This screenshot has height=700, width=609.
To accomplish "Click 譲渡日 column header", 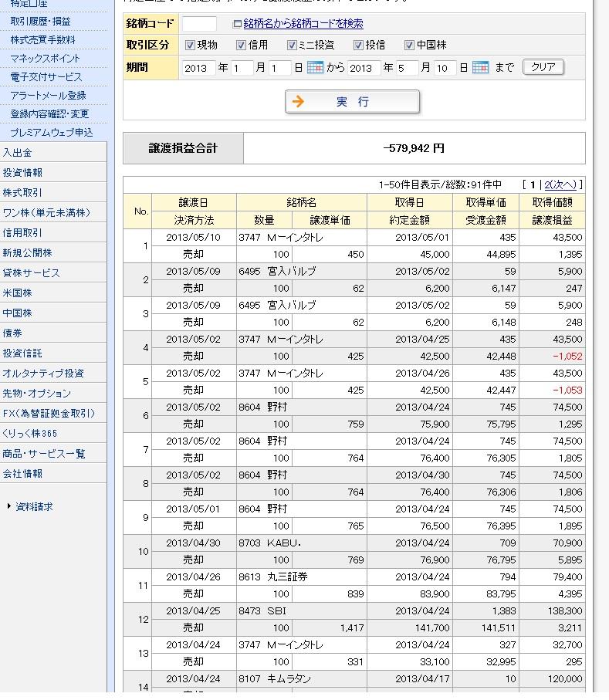I will point(193,202).
